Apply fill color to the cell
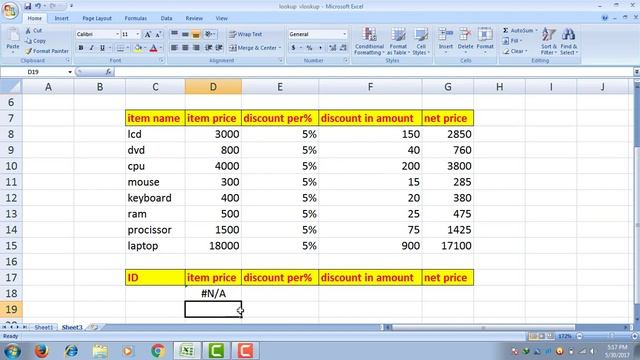The height and width of the screenshot is (360, 640). tap(138, 48)
